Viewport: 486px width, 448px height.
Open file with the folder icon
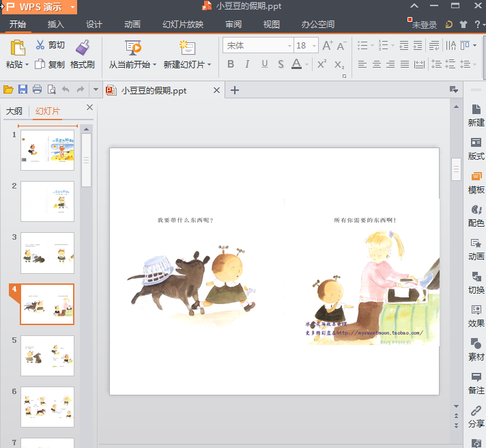coord(8,89)
